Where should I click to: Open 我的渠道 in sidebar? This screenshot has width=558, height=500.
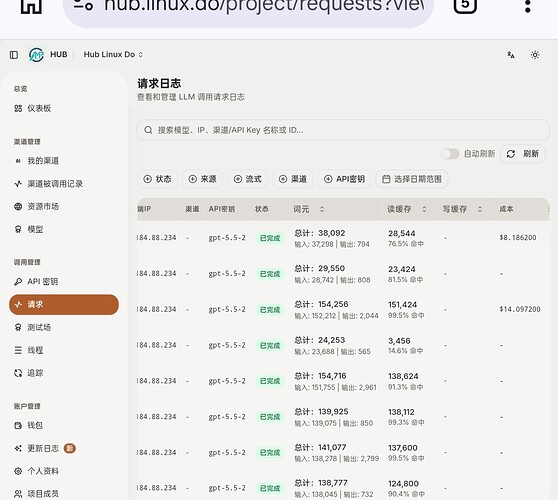click(x=64, y=161)
